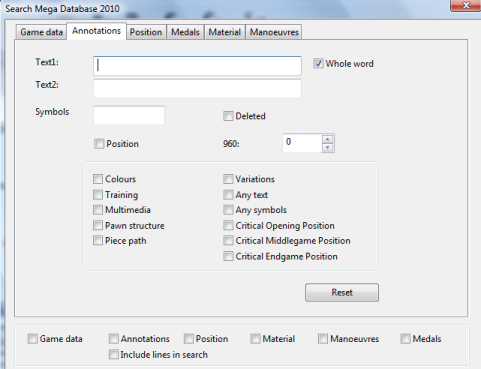The width and height of the screenshot is (481, 369).
Task: Check the Multimedia option
Action: (x=98, y=210)
